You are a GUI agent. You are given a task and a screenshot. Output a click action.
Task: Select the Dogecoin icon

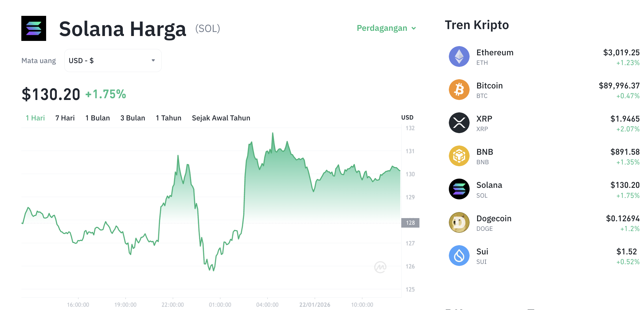click(x=459, y=222)
